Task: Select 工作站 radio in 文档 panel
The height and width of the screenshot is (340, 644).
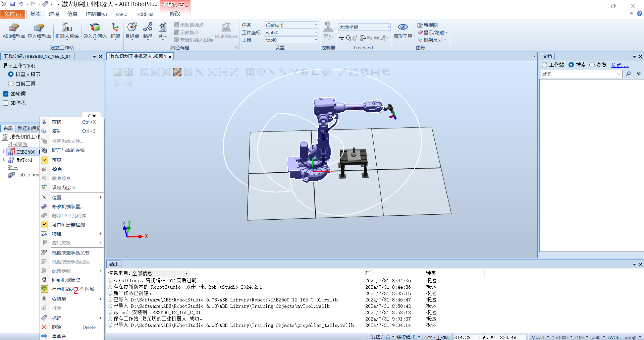Action: click(x=544, y=65)
